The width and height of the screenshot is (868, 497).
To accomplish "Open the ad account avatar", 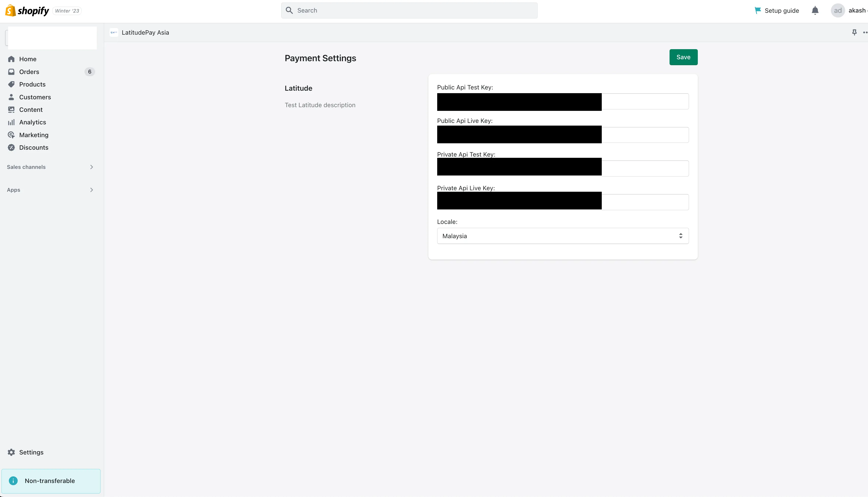I will [x=838, y=11].
